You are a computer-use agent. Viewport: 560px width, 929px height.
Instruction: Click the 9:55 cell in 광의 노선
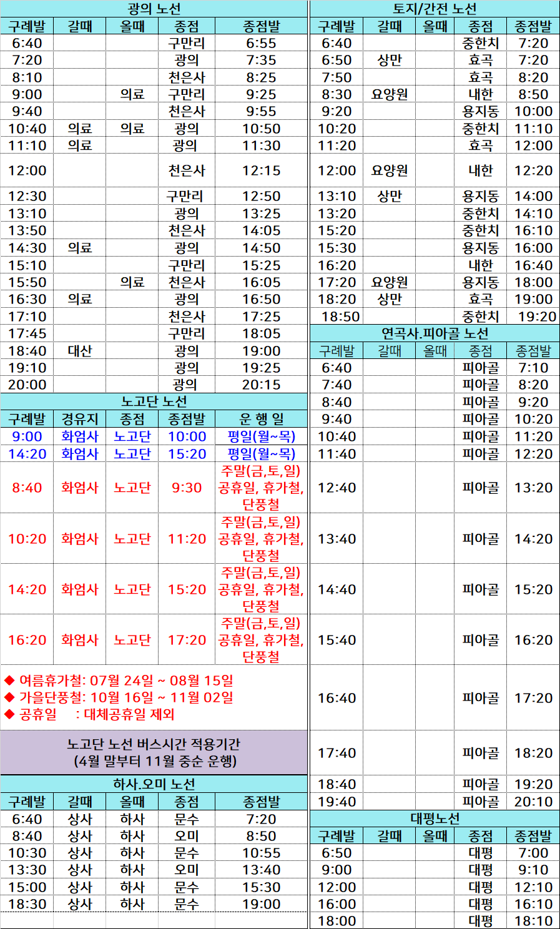261,111
